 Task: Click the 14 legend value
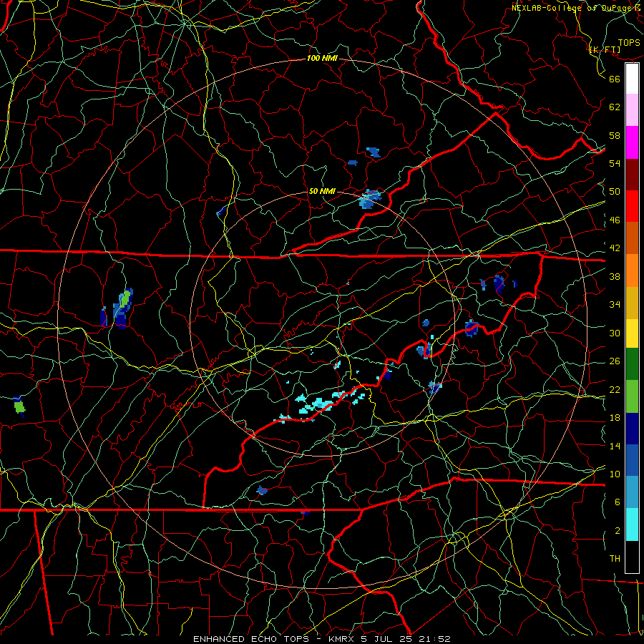[x=615, y=446]
